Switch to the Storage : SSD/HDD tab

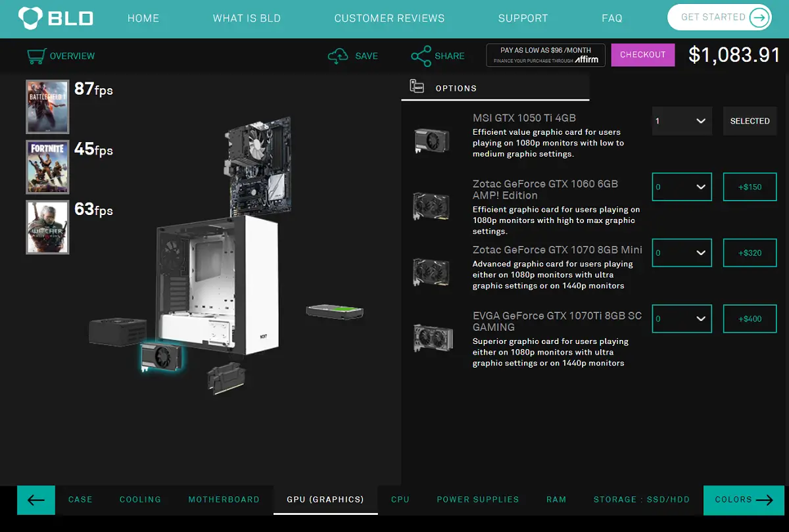(x=642, y=500)
